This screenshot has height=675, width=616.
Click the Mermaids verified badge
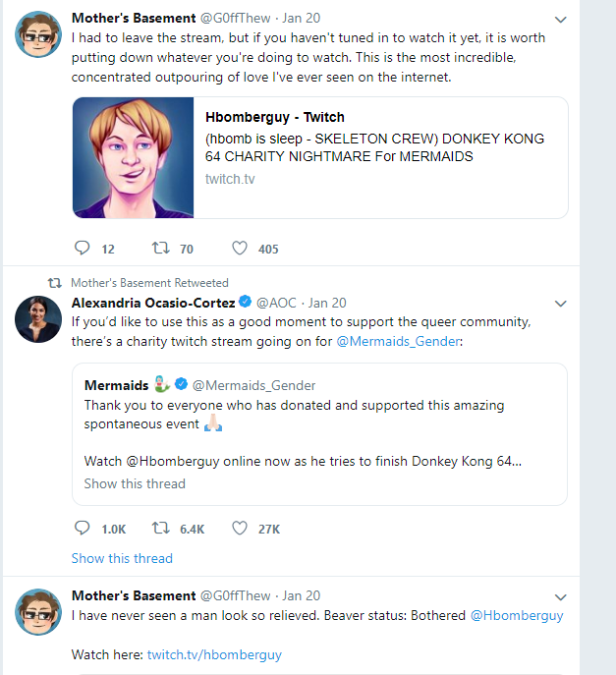(x=181, y=384)
